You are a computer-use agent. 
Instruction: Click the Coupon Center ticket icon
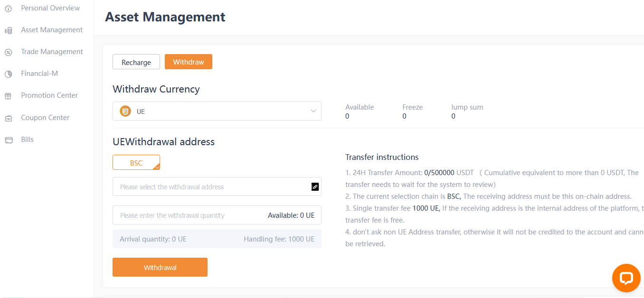coord(8,118)
